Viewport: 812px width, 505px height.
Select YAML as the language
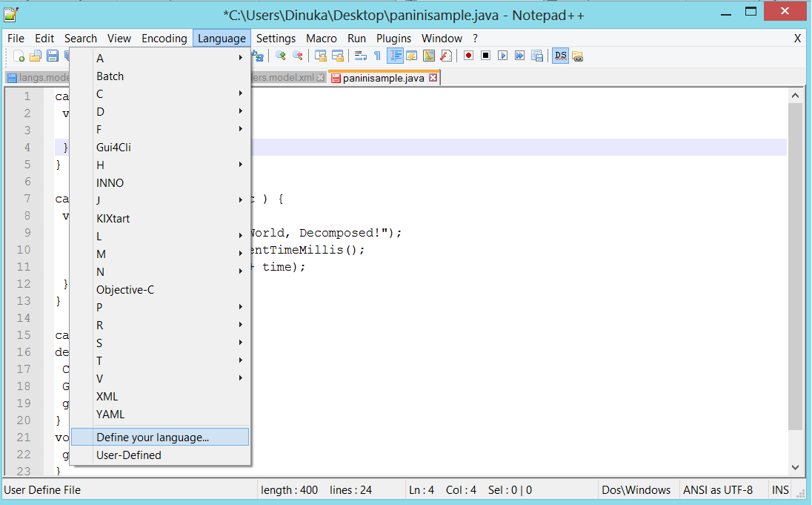click(x=110, y=414)
